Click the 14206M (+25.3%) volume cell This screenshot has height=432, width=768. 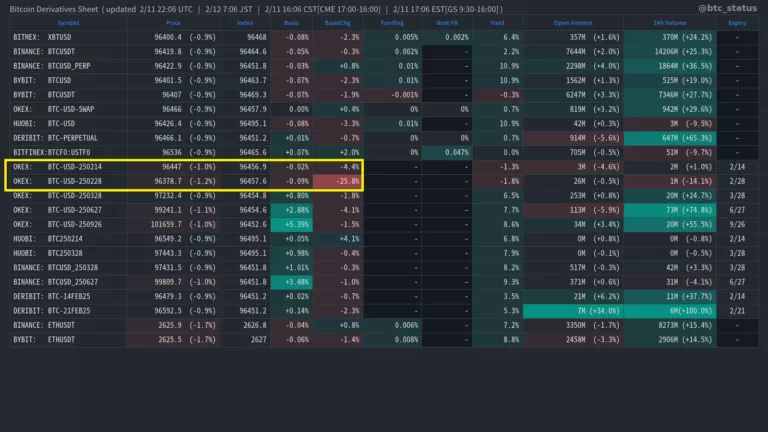pyautogui.click(x=670, y=51)
